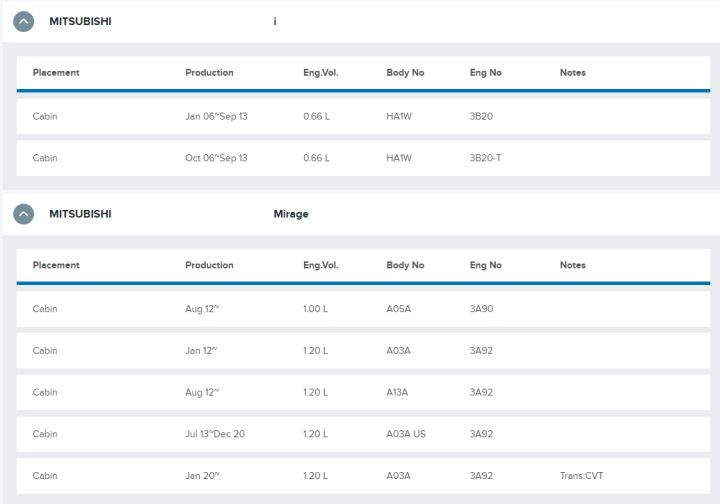Click the MITSUBISHI heading next to i
720x504 pixels.
coord(80,22)
